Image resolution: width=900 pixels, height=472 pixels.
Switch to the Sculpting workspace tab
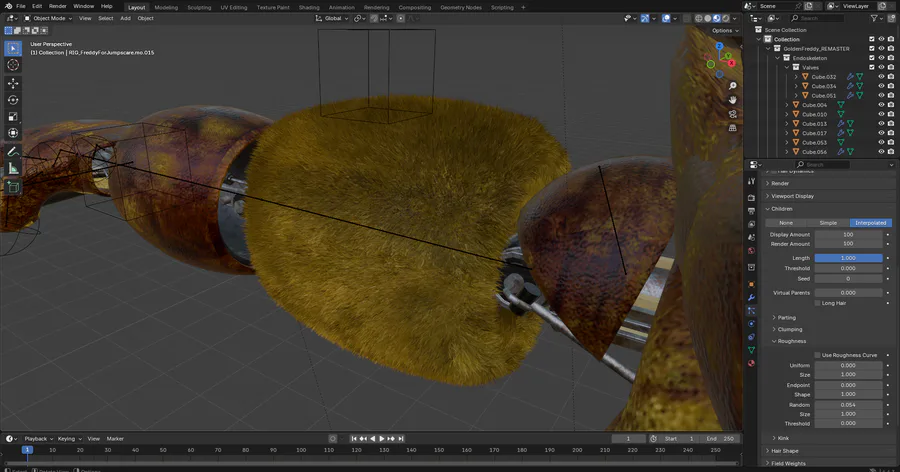[199, 7]
